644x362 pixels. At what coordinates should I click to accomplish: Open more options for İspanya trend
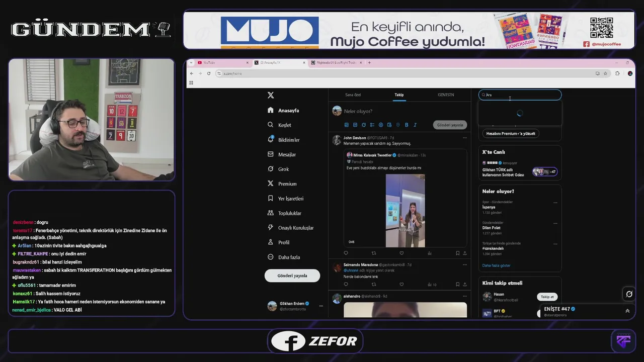pos(555,203)
